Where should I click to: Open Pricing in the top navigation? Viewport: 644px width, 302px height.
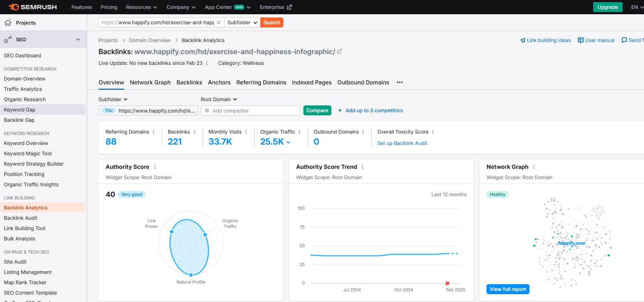pyautogui.click(x=109, y=7)
